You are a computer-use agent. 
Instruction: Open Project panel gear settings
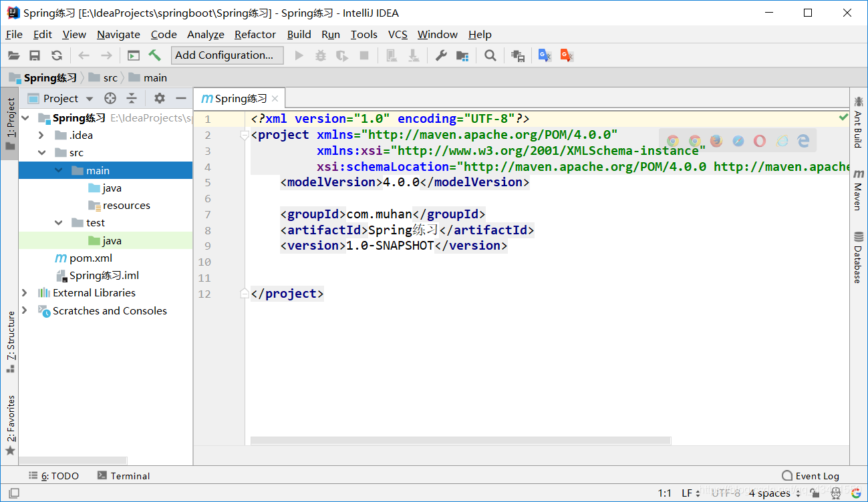tap(159, 98)
